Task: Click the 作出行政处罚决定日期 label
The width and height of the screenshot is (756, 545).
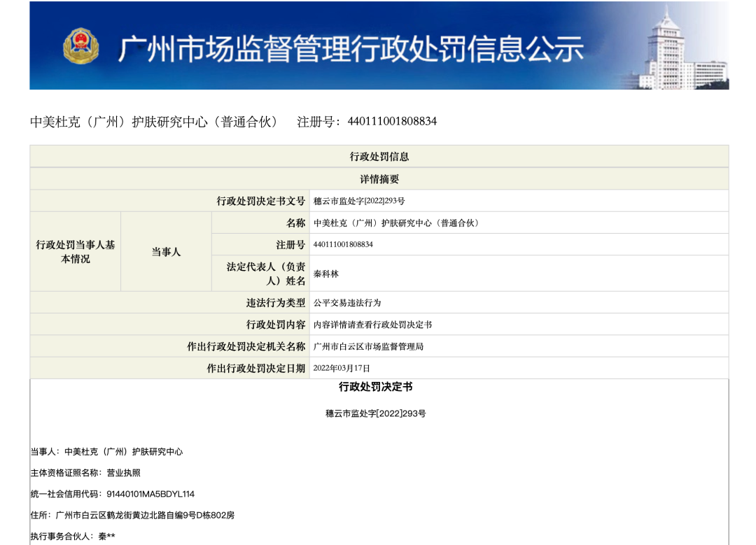Action: pyautogui.click(x=169, y=368)
